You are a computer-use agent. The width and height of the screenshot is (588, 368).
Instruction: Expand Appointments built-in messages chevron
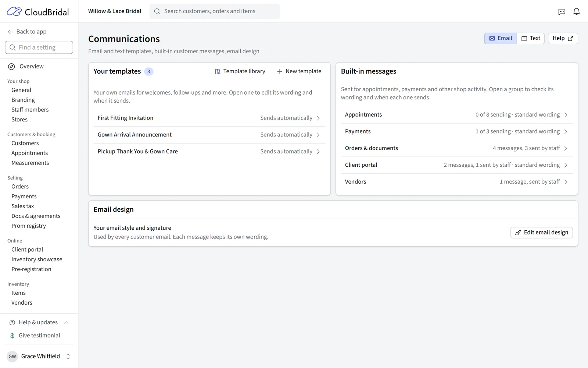(x=566, y=115)
